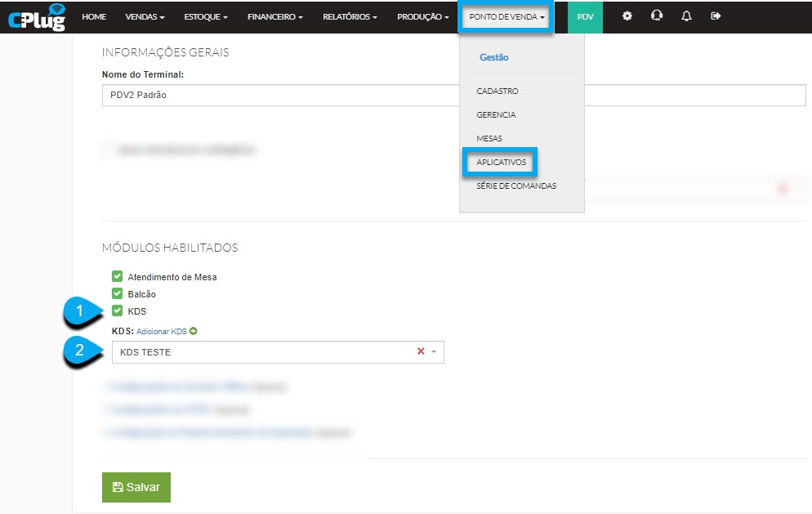The height and width of the screenshot is (514, 812).
Task: Click the CPlug logo
Action: tap(36, 16)
